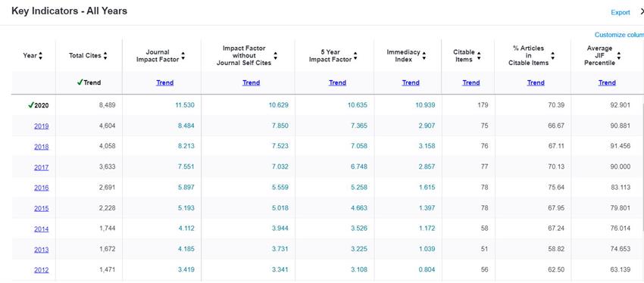
Task: Show Trend for Journal Impact Factor
Action: 164,82
